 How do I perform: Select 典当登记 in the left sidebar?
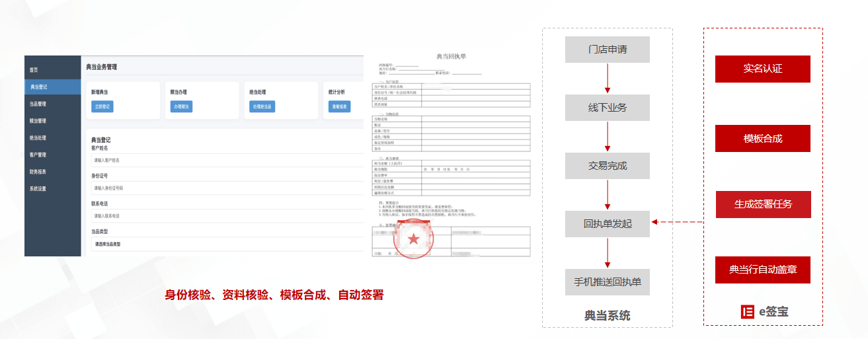pyautogui.click(x=53, y=87)
